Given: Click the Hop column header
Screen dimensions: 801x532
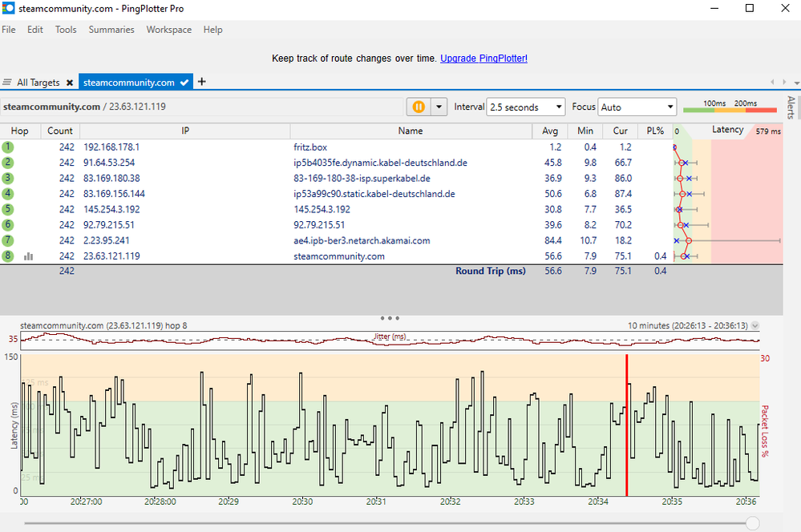Looking at the screenshot, I should 20,131.
